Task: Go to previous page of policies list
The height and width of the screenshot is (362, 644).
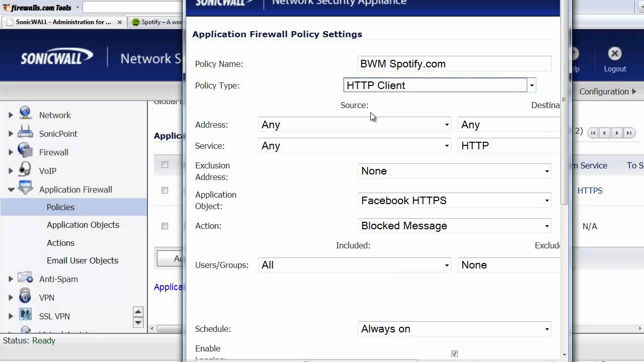Action: tap(604, 133)
